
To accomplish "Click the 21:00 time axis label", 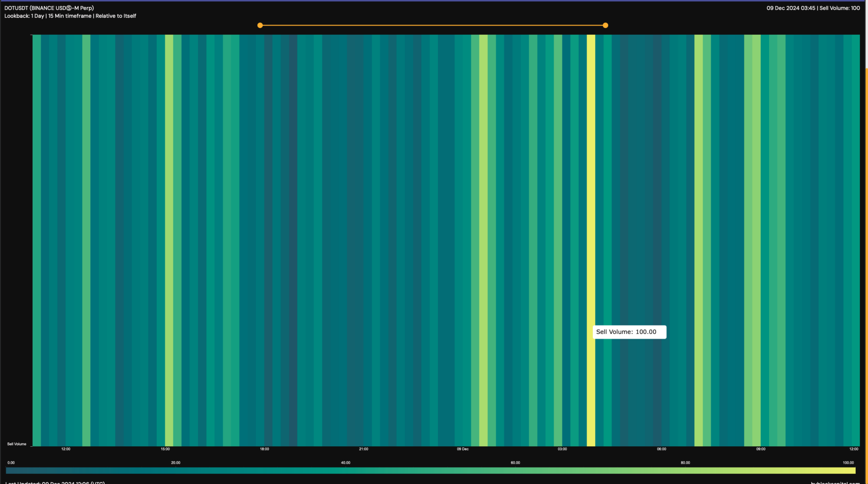I will [364, 449].
